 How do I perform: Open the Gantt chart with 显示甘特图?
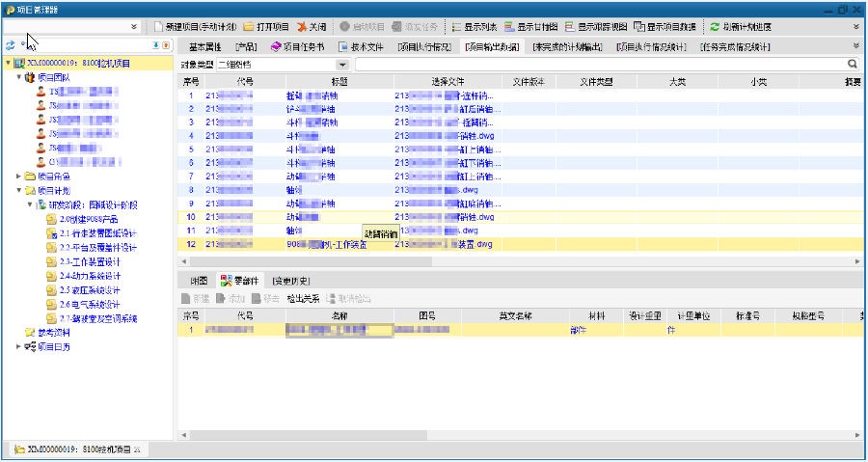pyautogui.click(x=530, y=27)
